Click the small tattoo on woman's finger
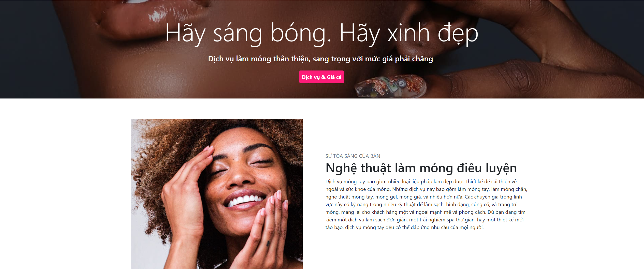This screenshot has height=269, width=644. coord(268,244)
